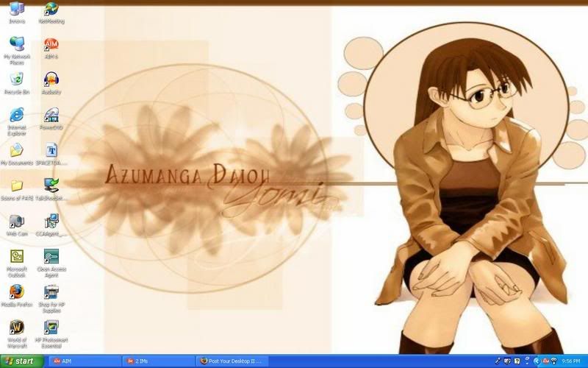The image size is (588, 368).
Task: Open the 2 IMs taskbar button
Action: coord(158,361)
